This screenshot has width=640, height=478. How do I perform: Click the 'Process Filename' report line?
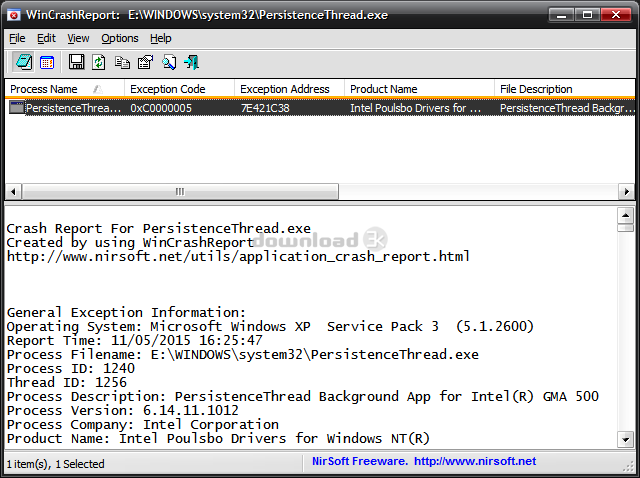tap(243, 354)
